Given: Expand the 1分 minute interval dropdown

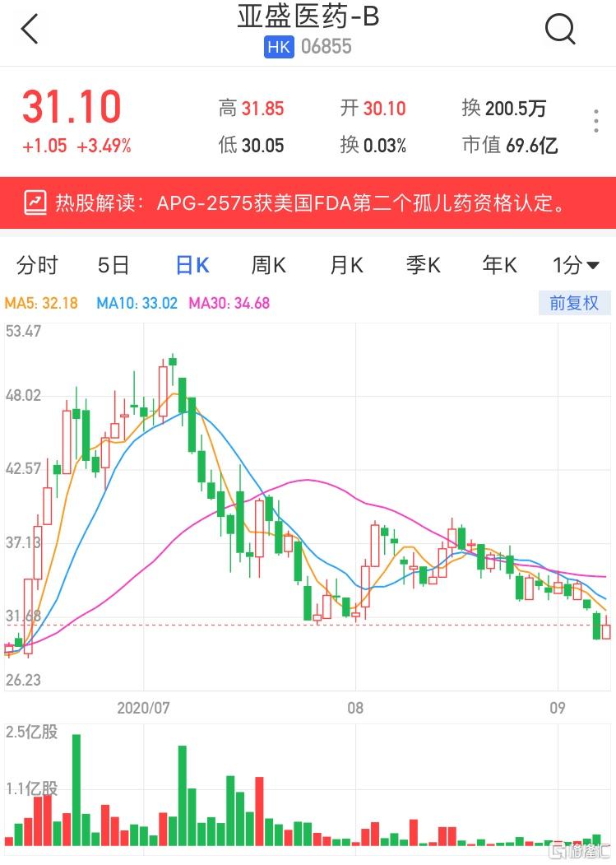Looking at the screenshot, I should 576,265.
